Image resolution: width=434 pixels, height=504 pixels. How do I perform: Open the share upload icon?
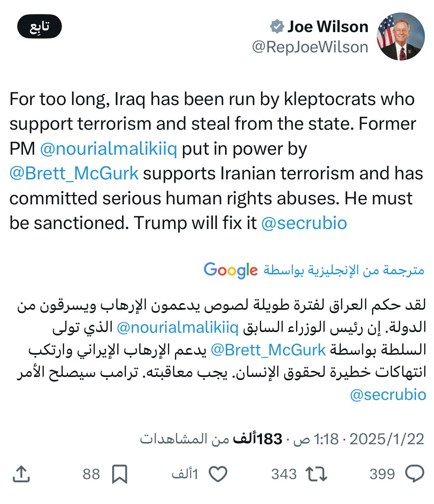[21, 474]
